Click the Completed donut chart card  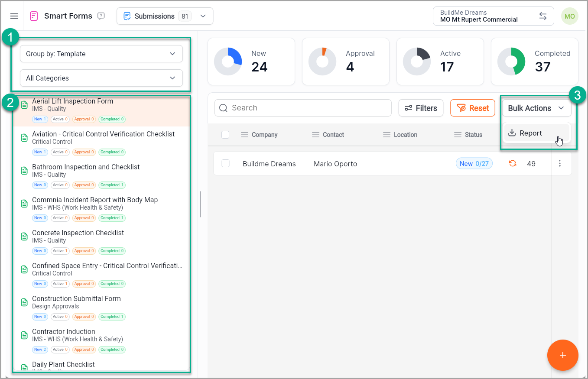click(x=534, y=61)
